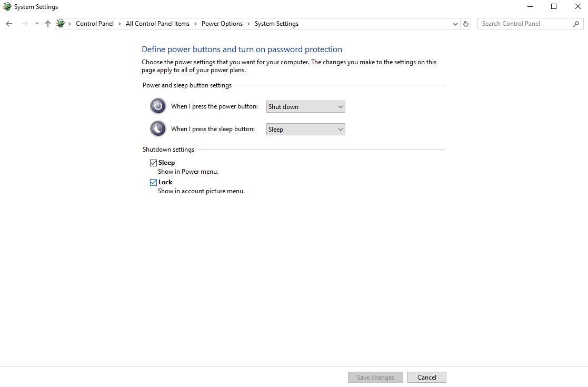The width and height of the screenshot is (588, 387).
Task: Click the Cancel button
Action: tap(426, 378)
